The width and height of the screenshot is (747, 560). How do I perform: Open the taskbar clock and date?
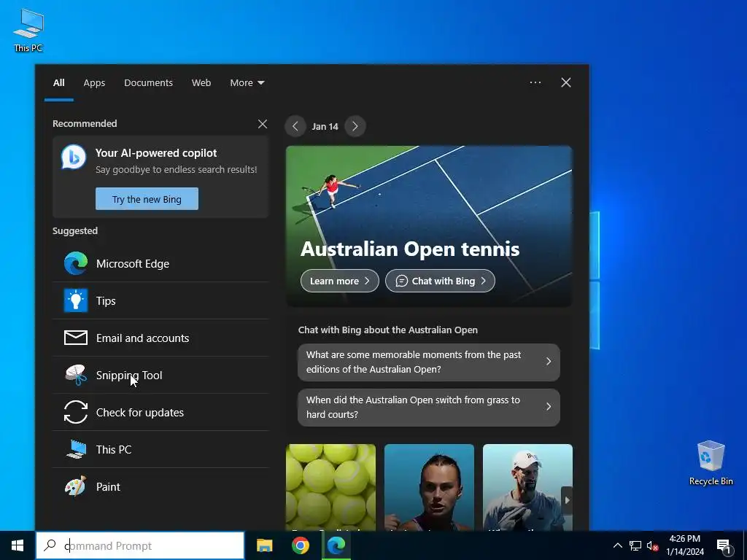coord(684,545)
